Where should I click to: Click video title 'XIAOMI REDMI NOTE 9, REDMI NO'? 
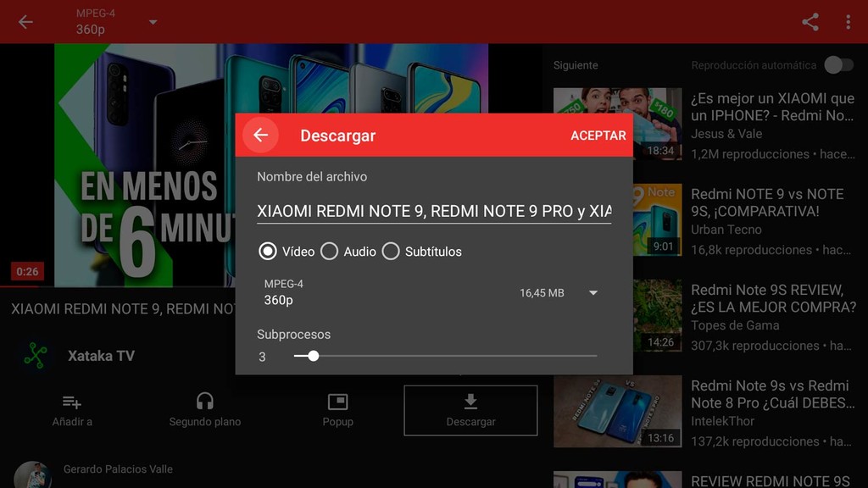tap(123, 308)
